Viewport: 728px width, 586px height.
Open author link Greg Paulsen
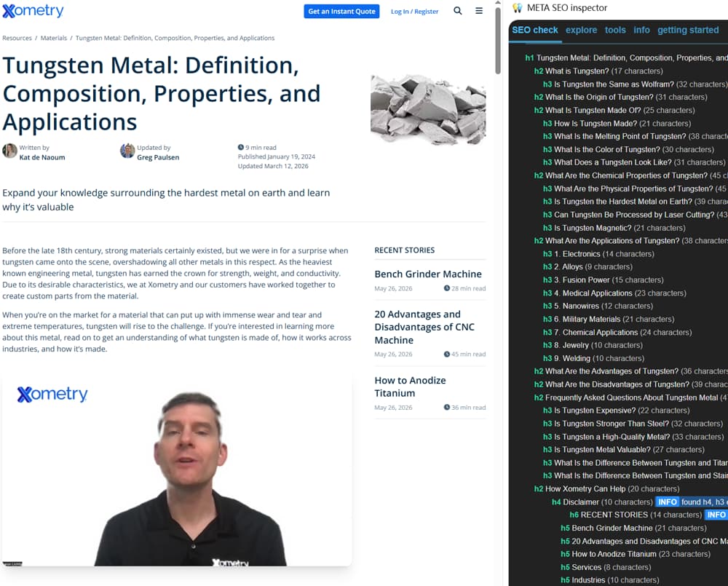click(158, 157)
